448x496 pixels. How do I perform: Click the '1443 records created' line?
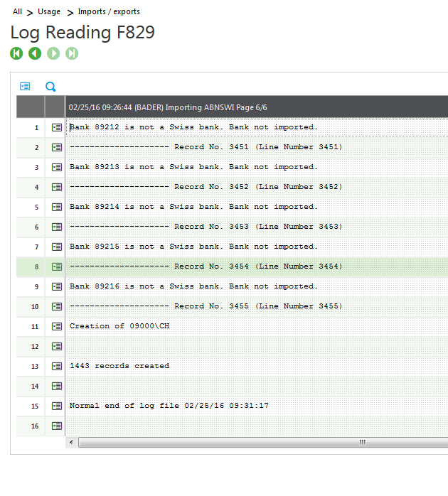pyautogui.click(x=119, y=366)
